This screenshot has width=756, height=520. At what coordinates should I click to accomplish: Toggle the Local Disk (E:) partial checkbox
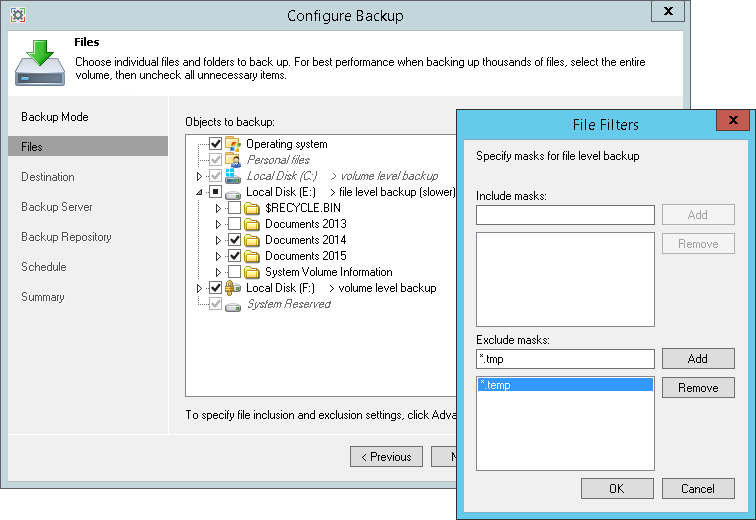tap(216, 192)
